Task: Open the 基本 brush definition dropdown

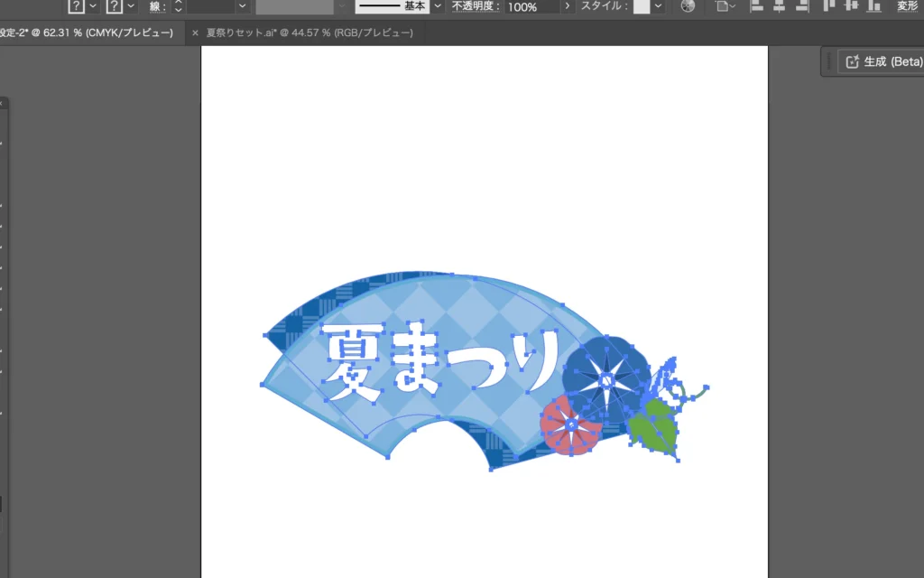Action: tap(438, 6)
